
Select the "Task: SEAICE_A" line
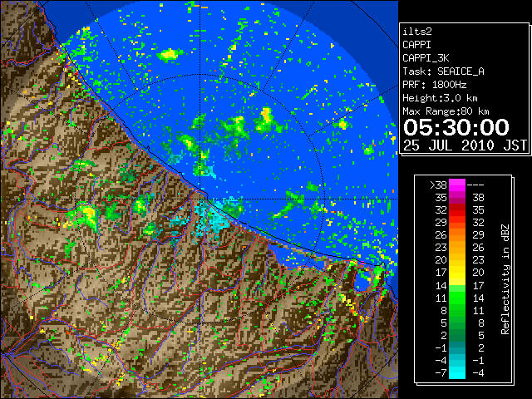(443, 71)
